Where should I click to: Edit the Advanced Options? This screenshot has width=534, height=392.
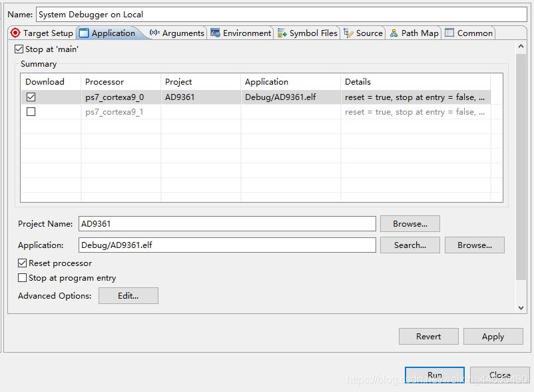click(128, 296)
